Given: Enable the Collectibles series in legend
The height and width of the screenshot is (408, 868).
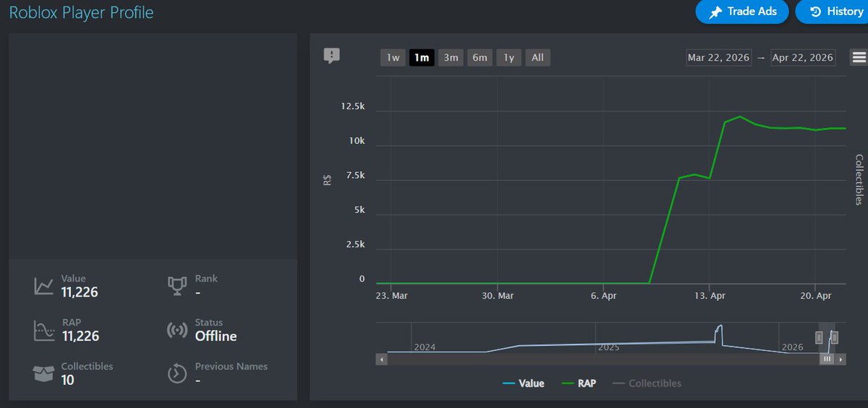Looking at the screenshot, I should pos(647,383).
